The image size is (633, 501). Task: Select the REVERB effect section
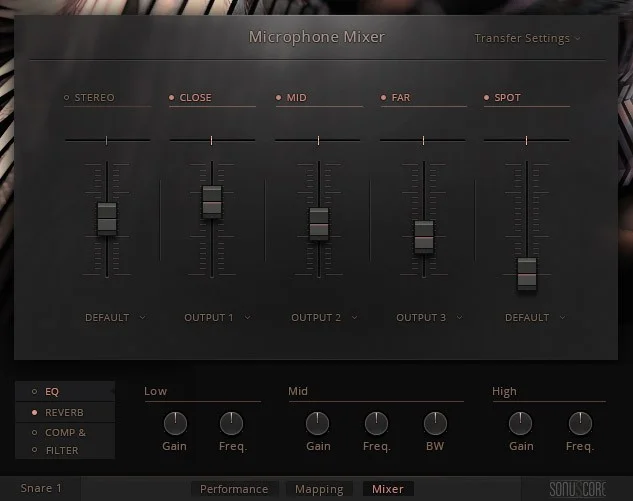point(65,413)
